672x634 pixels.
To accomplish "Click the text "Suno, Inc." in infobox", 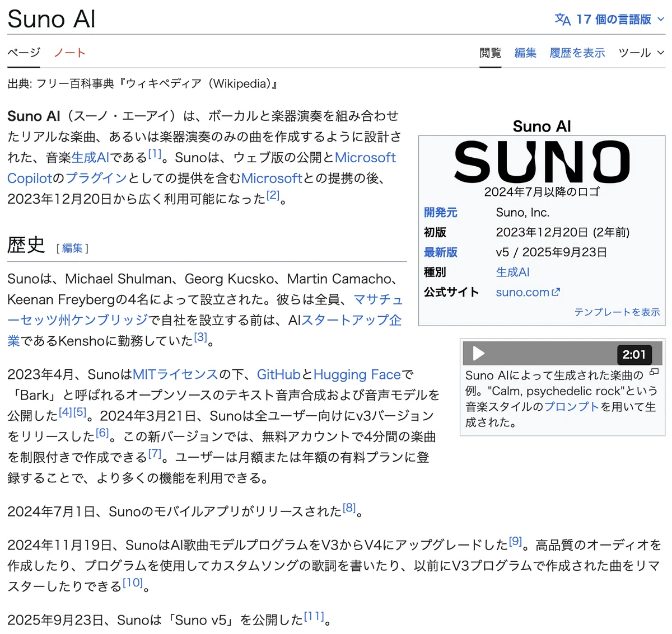I will point(523,213).
